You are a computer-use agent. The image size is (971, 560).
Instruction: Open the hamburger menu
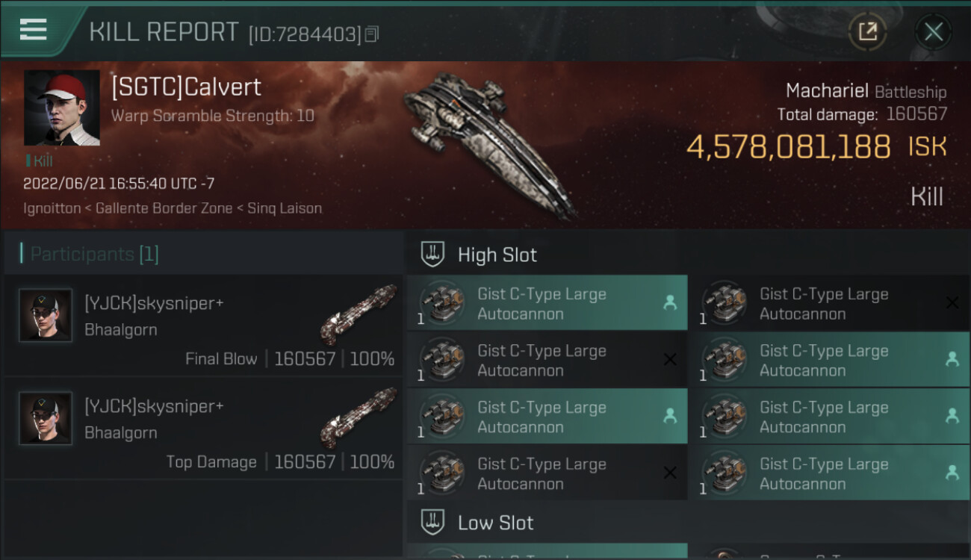pos(34,30)
